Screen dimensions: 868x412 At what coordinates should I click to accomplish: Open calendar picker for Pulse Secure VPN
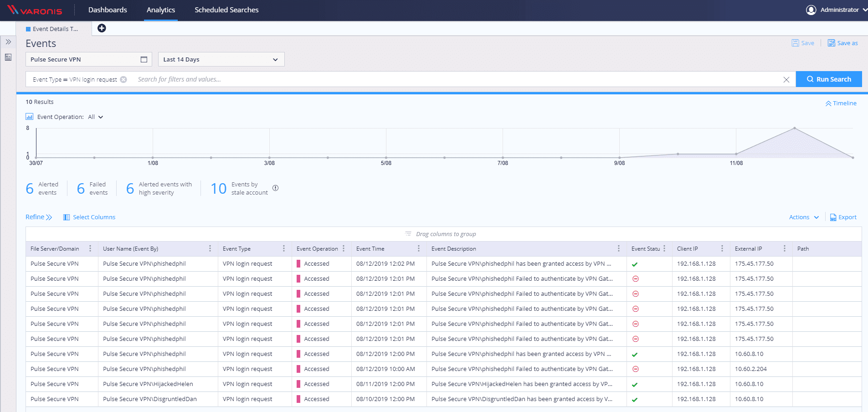coord(144,59)
